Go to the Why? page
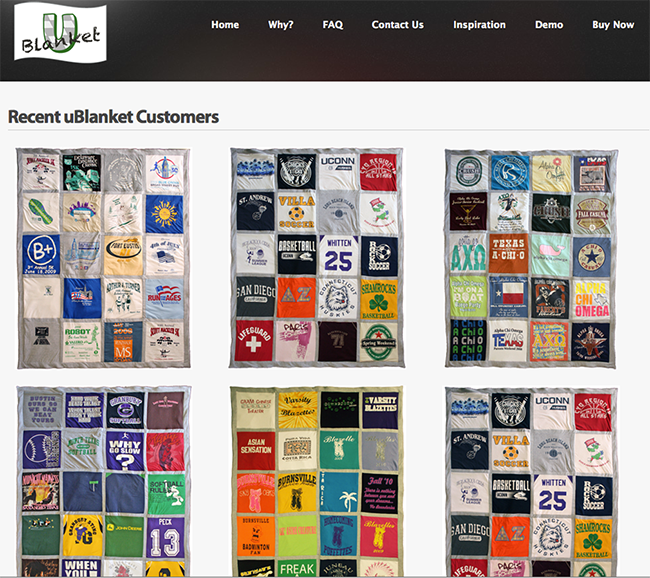Screen dimensions: 650x578 [281, 25]
